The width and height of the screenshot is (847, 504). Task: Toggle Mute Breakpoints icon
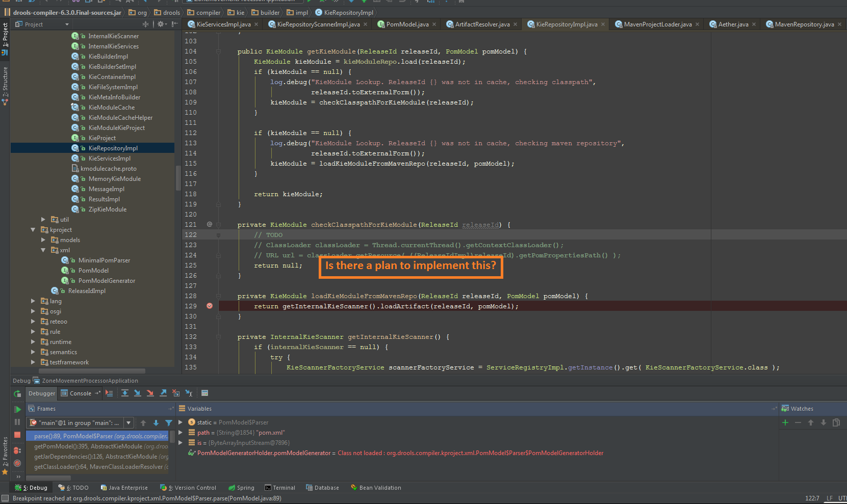[x=17, y=463]
